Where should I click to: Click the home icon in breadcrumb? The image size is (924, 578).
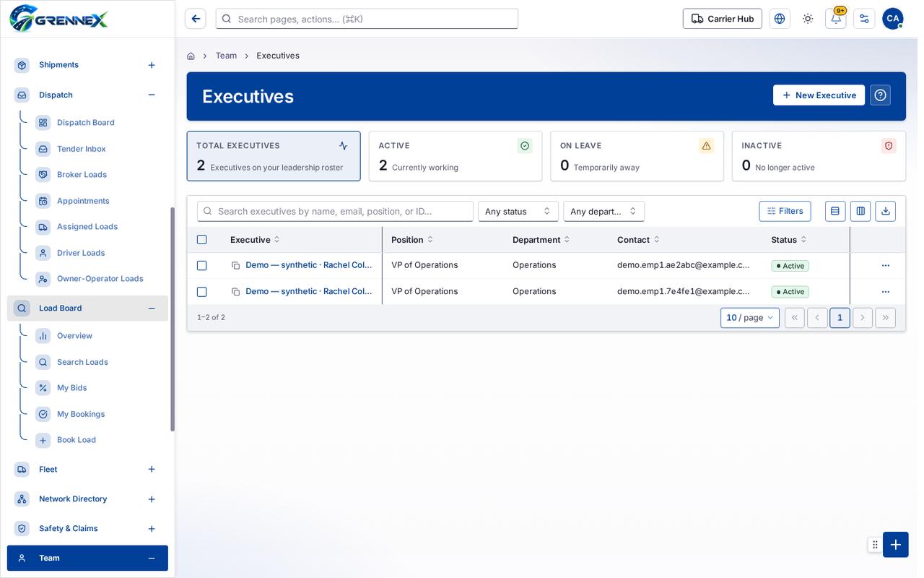(191, 56)
